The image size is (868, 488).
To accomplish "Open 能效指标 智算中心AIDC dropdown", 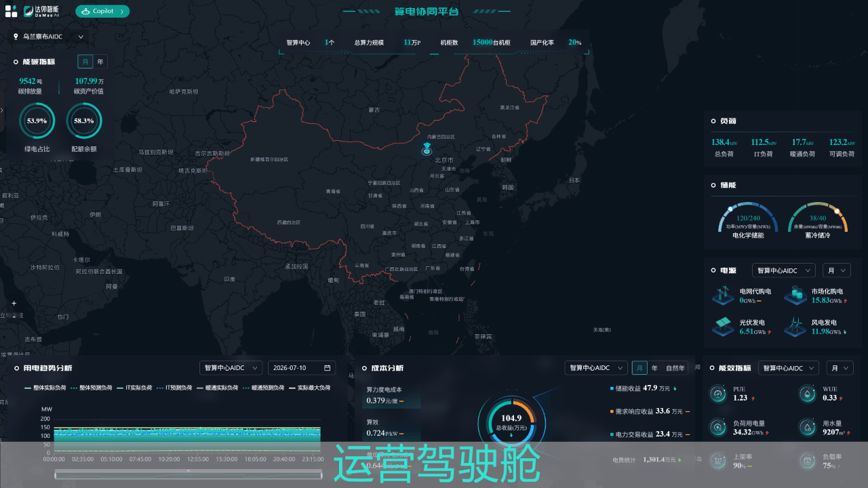I will (x=789, y=368).
